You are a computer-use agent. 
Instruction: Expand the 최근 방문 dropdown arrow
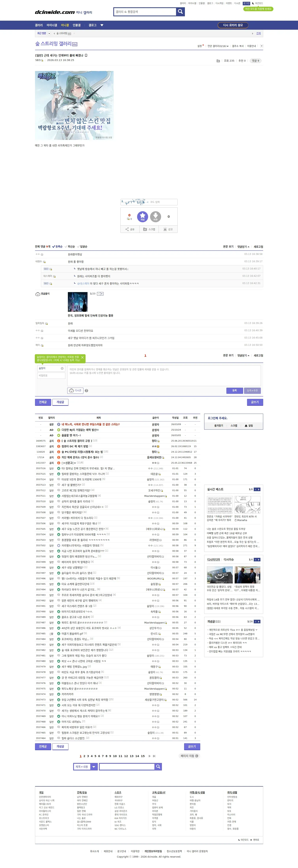coord(49,33)
